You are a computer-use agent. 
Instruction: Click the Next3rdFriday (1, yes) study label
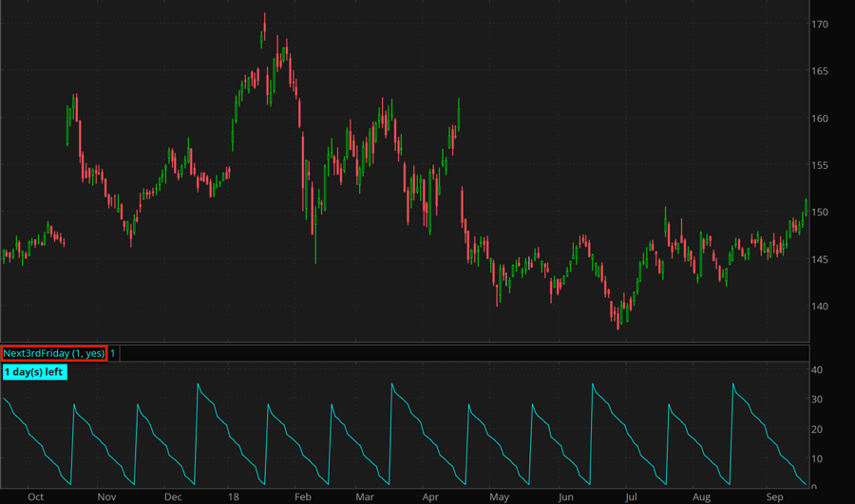53,353
